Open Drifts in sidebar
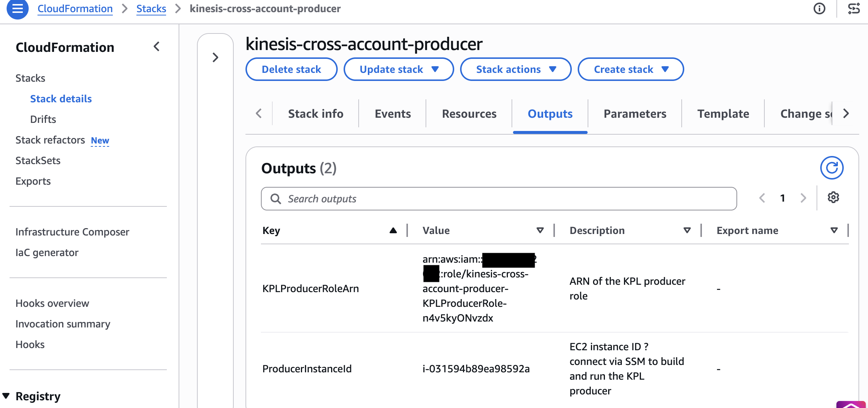This screenshot has height=408, width=868. 43,119
